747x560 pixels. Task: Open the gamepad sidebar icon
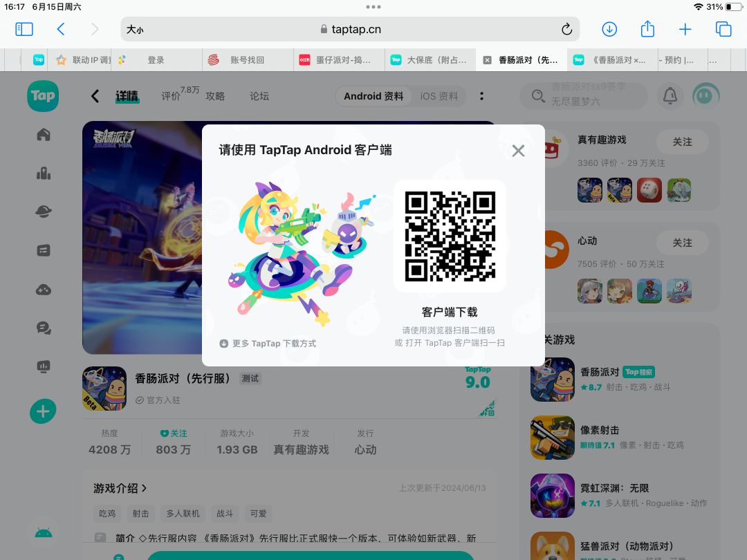pyautogui.click(x=44, y=290)
